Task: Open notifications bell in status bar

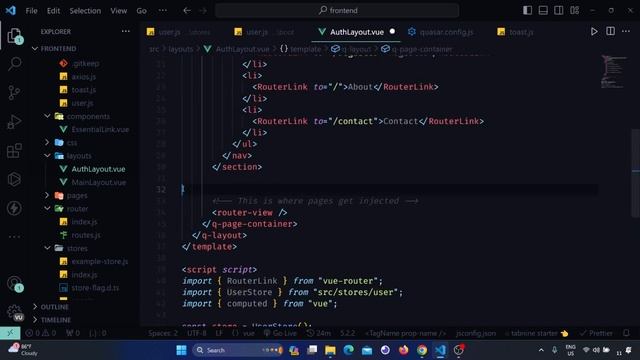Action: [x=626, y=333]
